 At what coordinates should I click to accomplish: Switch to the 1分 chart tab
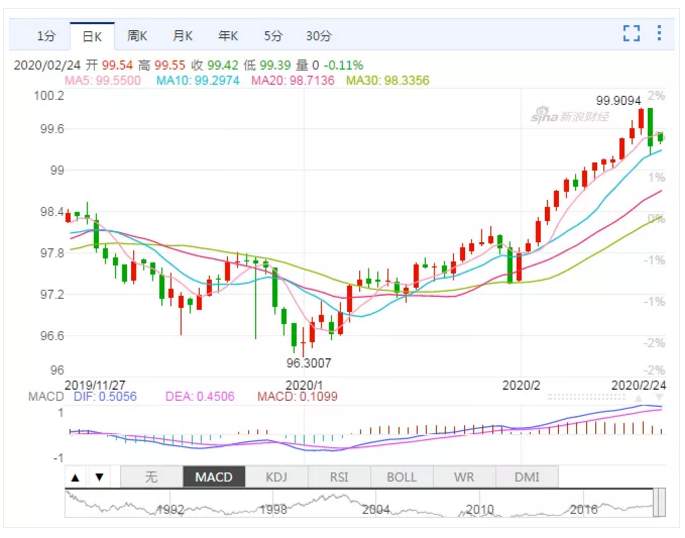click(x=45, y=36)
